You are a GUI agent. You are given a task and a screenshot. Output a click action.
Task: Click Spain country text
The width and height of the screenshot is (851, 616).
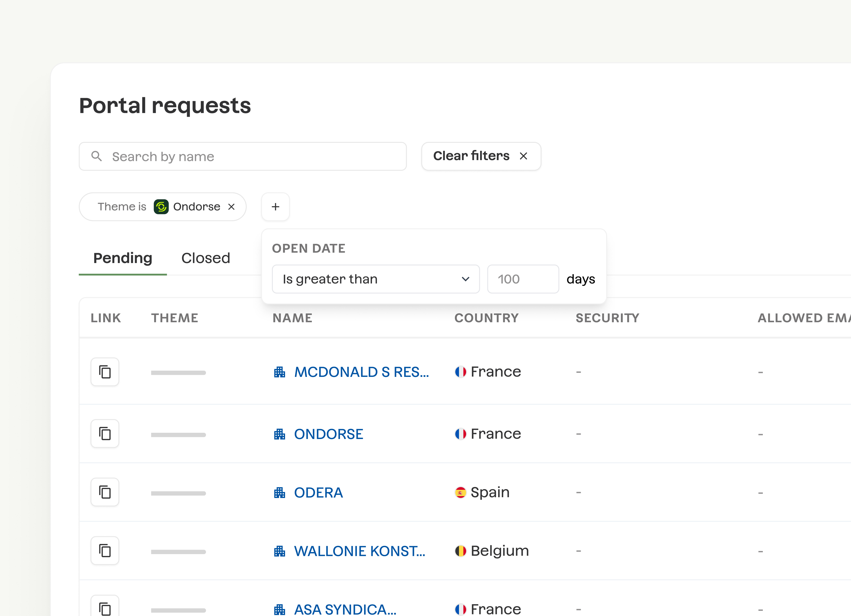coord(490,493)
